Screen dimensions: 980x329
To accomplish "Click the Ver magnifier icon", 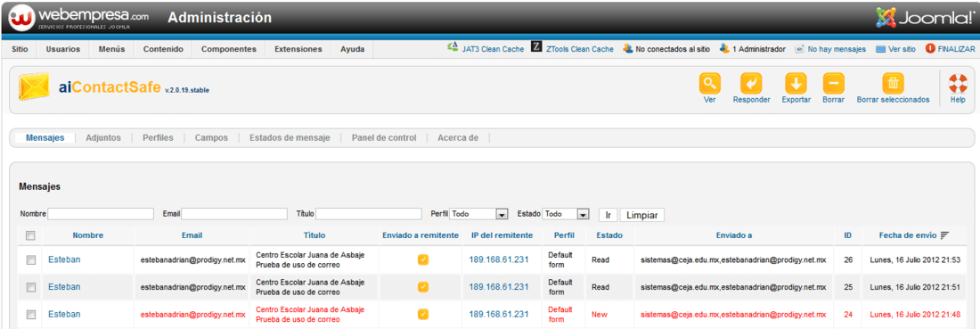I will (x=709, y=83).
